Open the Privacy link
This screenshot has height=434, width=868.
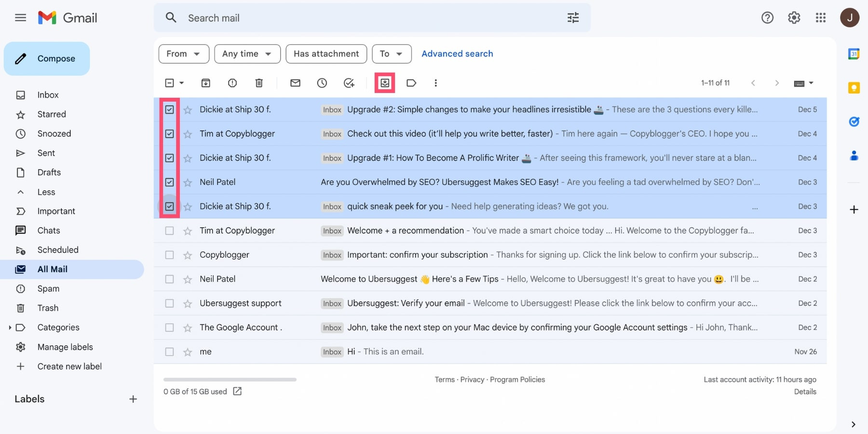coord(472,380)
